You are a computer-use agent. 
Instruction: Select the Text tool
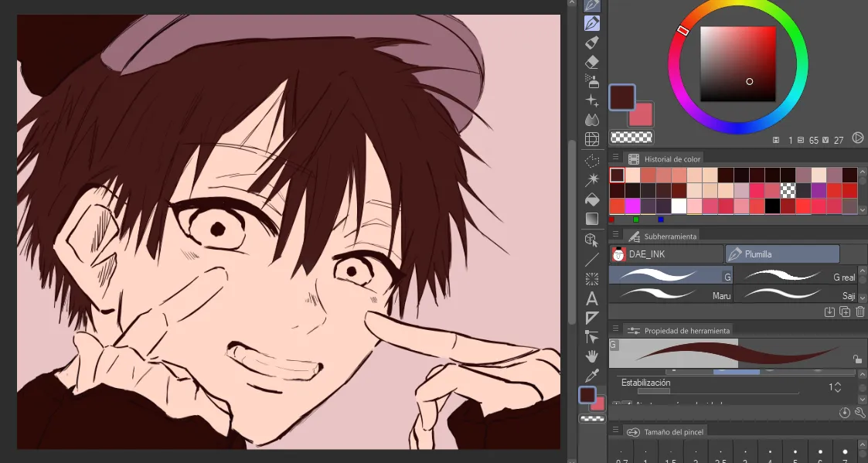coord(592,299)
